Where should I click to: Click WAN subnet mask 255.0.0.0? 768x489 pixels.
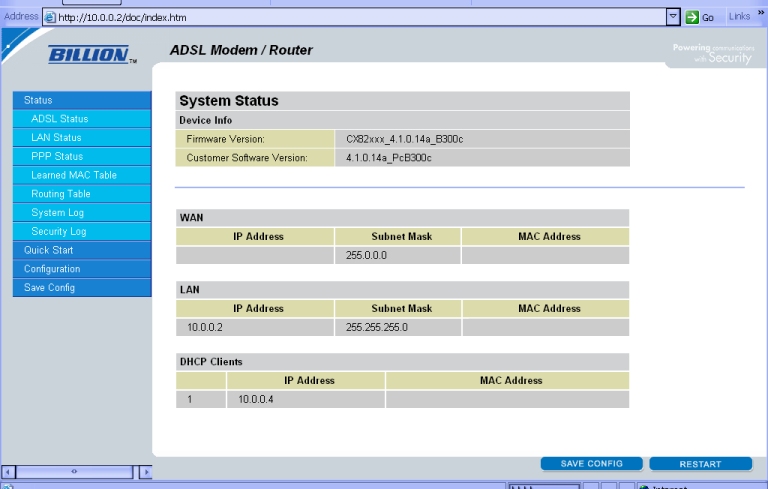coord(366,255)
